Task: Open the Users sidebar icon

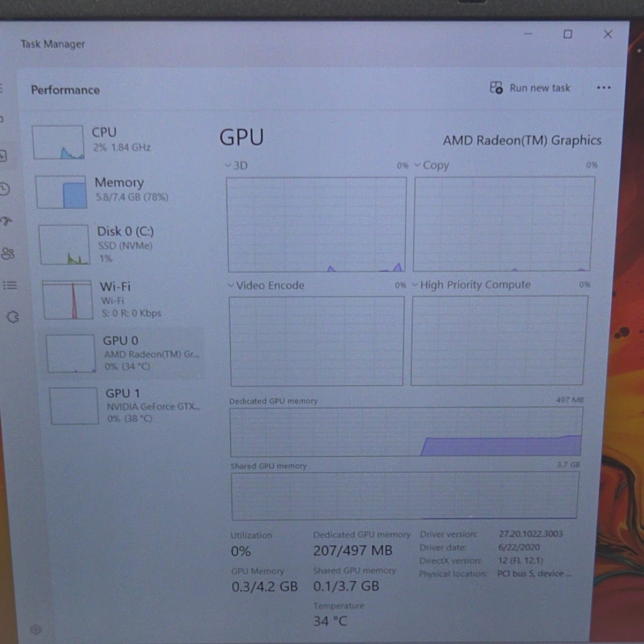Action: click(8, 253)
